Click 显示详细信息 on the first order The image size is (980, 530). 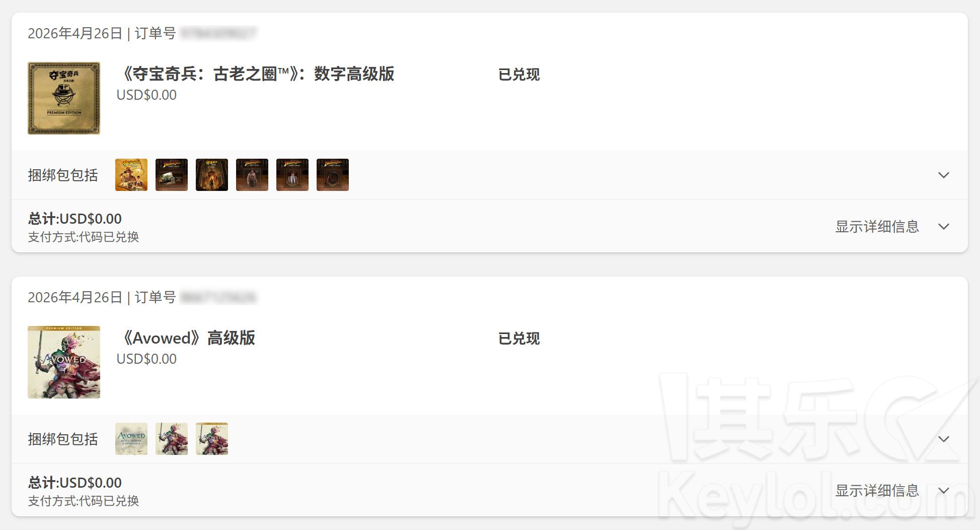click(877, 227)
